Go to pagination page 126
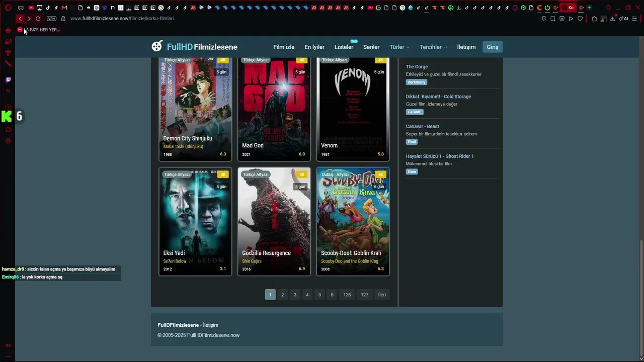This screenshot has height=362, width=644. tap(347, 295)
